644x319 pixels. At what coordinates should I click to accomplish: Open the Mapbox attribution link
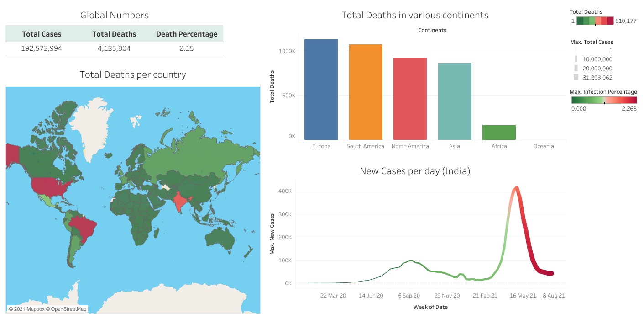(28, 309)
